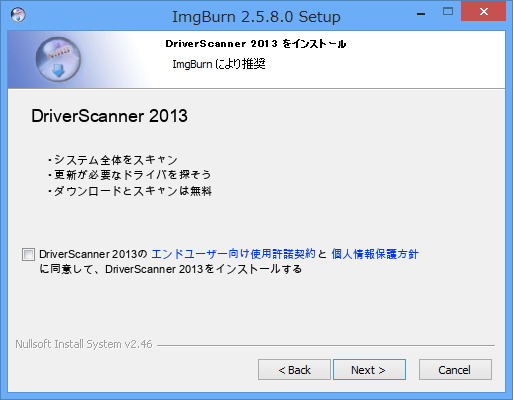Cancel the ImgBurn setup

point(455,369)
